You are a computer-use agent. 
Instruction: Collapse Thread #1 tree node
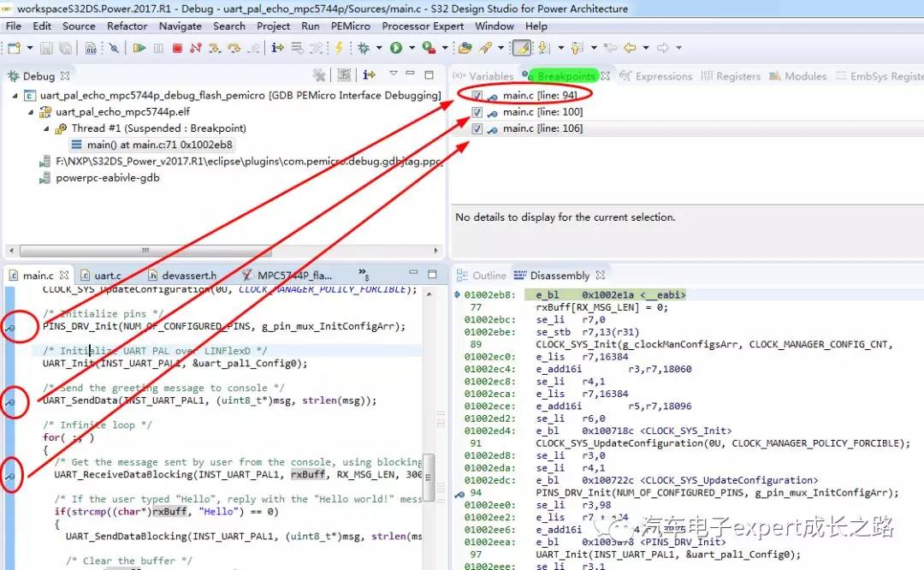click(48, 128)
